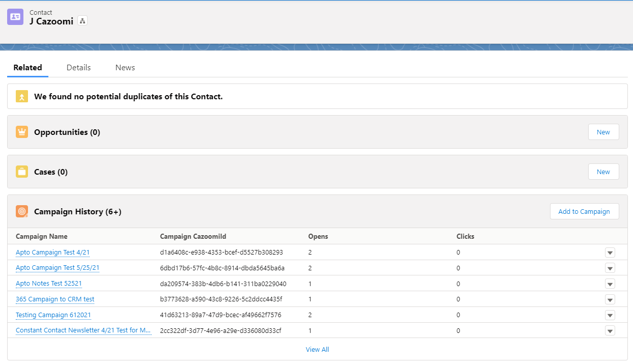Click the duplicates merge icon
633x364 pixels.
(22, 96)
